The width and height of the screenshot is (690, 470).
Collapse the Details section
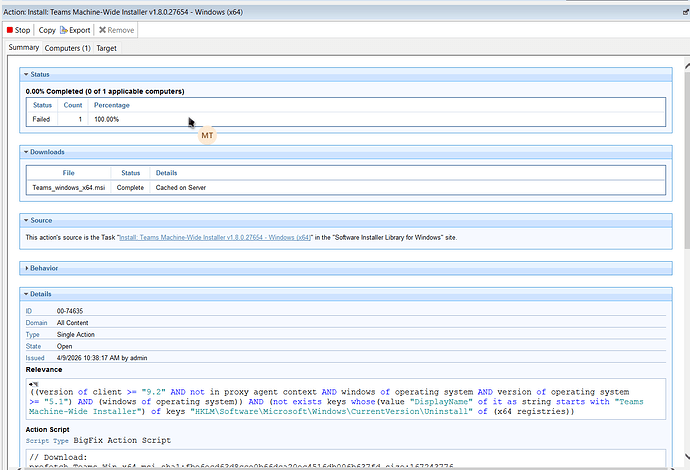click(26, 294)
